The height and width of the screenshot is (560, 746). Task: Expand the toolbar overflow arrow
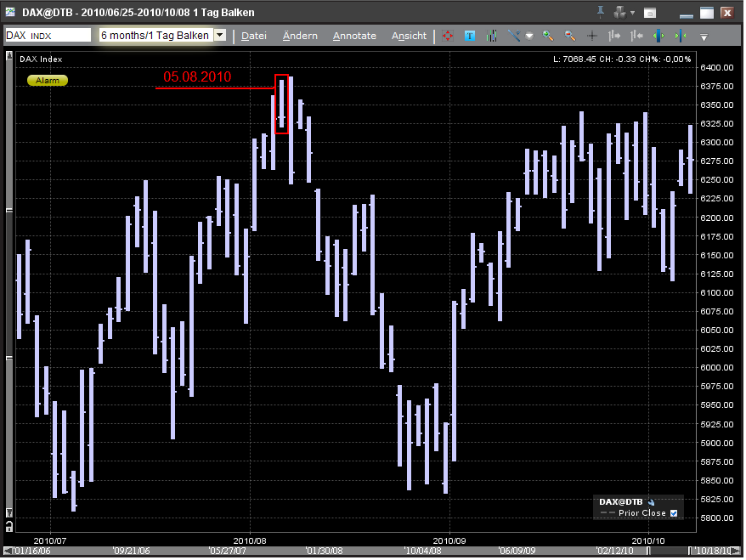pyautogui.click(x=704, y=37)
